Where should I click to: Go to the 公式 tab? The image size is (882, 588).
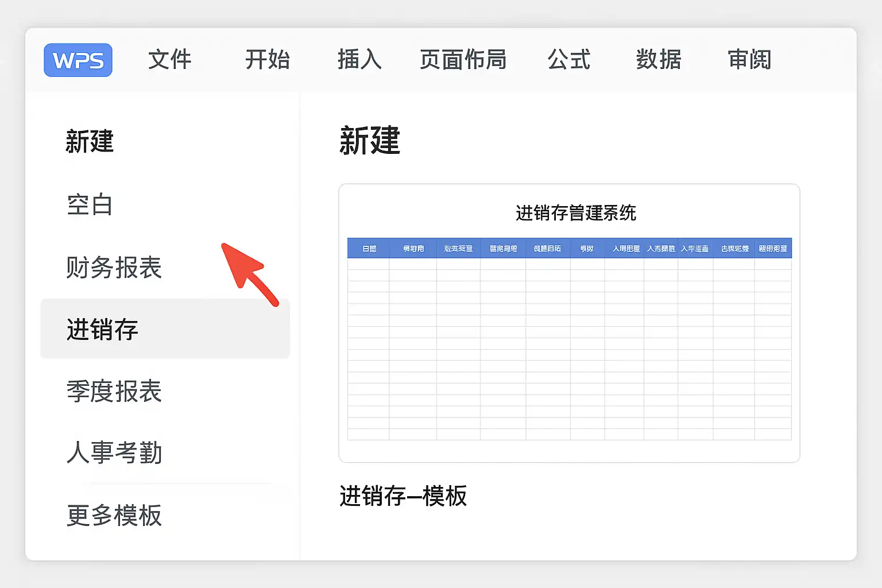click(x=568, y=60)
